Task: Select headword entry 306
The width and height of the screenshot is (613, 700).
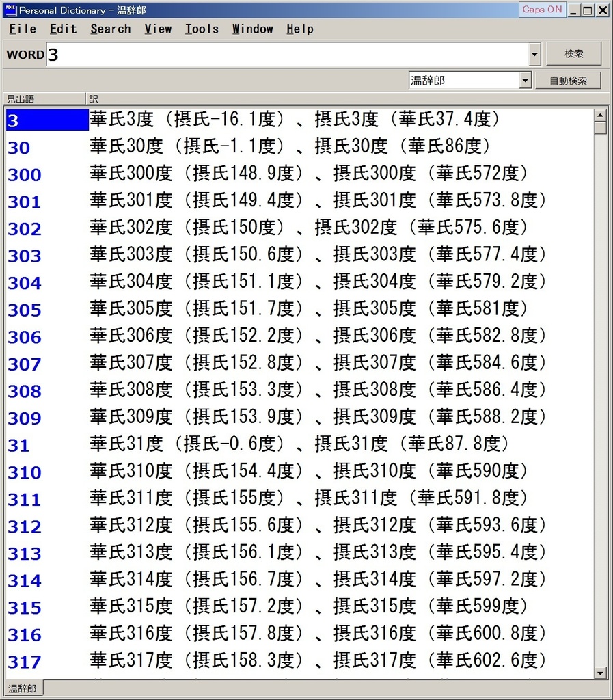Action: (x=25, y=337)
